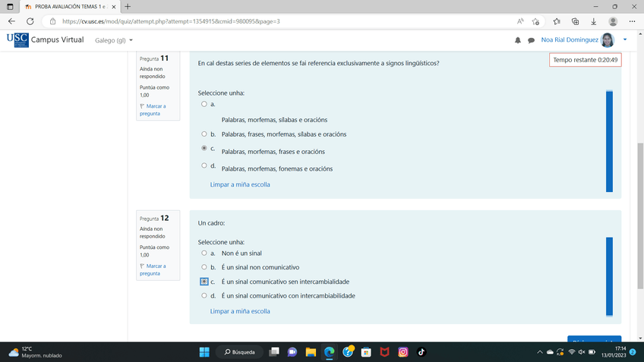Open File Explorer from the taskbar

311,352
